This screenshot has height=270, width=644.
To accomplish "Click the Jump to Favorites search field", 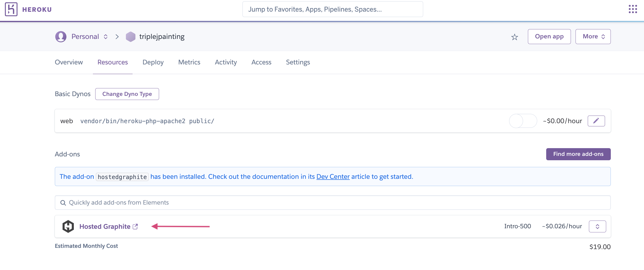I will click(333, 9).
